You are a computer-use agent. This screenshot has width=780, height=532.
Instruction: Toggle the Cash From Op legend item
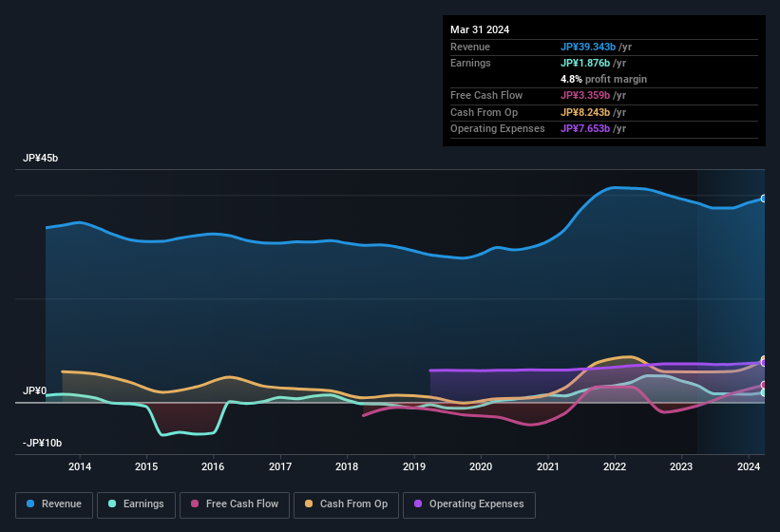[346, 504]
